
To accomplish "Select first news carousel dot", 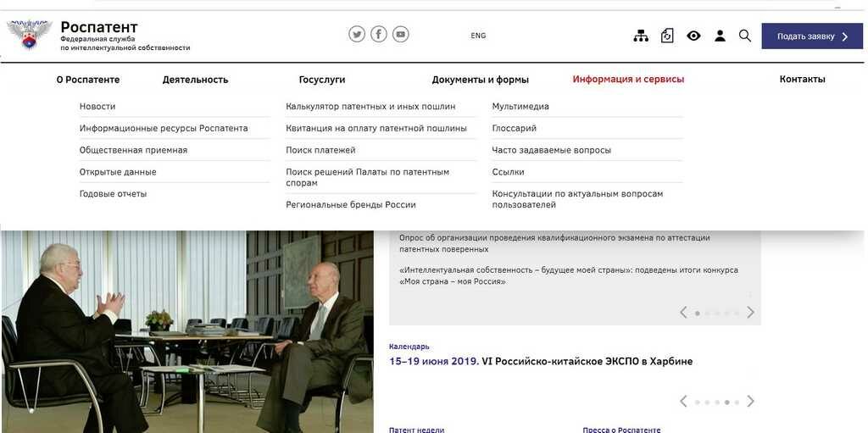I will [x=698, y=314].
